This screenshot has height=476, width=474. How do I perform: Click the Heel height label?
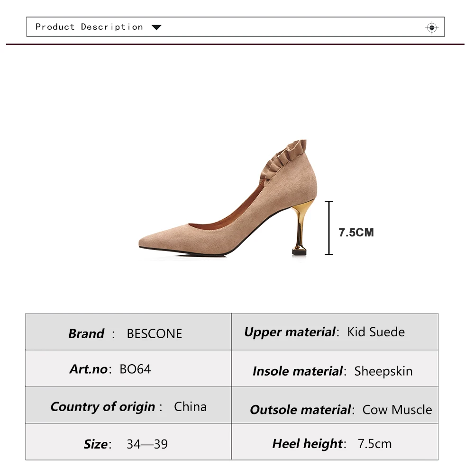[309, 444]
